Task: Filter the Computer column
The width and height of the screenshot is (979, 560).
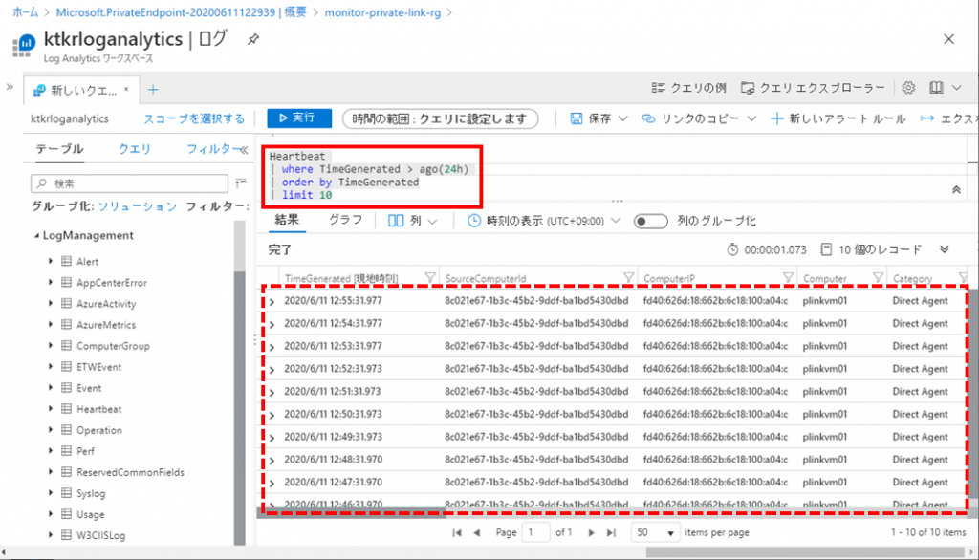Action: click(878, 278)
